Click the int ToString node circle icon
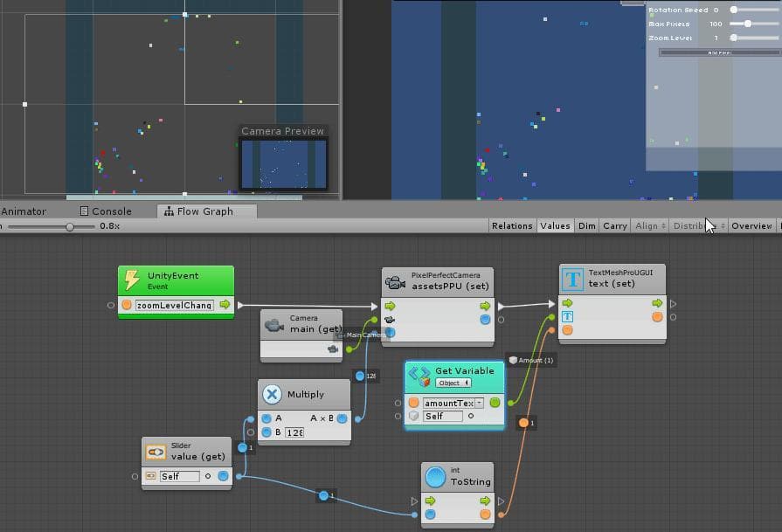This screenshot has height=532, width=782. click(435, 477)
